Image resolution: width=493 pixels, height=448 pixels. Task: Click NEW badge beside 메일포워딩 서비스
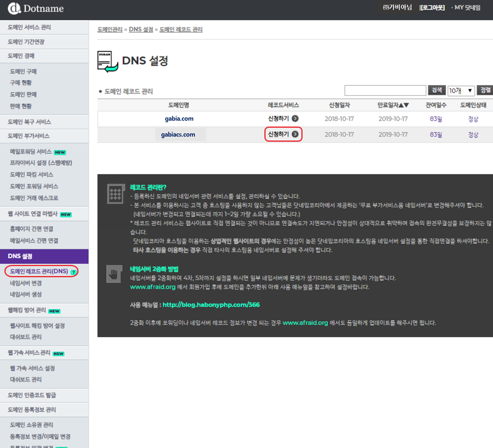pos(60,153)
